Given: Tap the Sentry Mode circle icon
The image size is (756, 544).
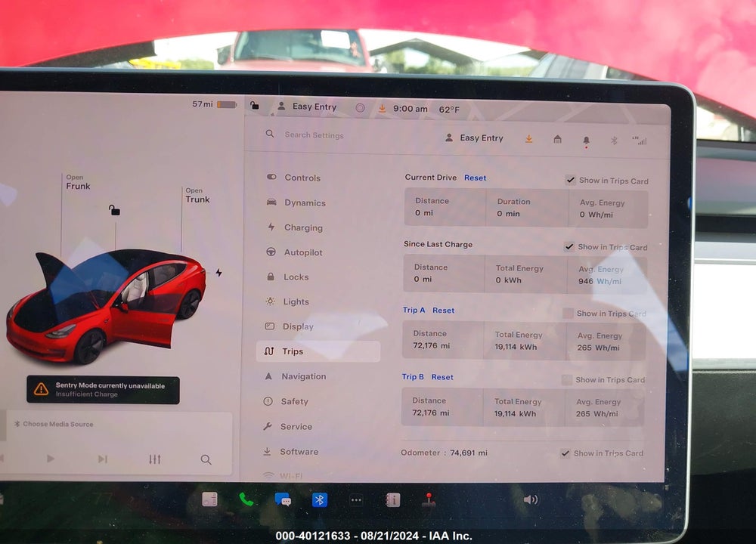Looking at the screenshot, I should click(360, 108).
